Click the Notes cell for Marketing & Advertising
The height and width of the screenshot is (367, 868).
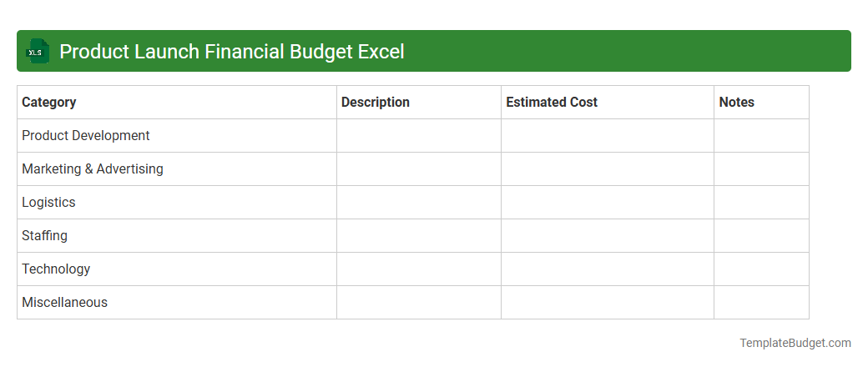762,168
